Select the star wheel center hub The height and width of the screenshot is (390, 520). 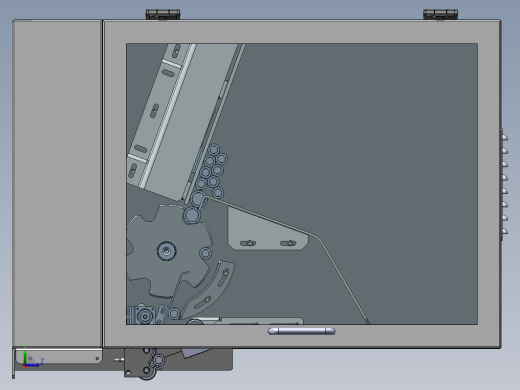pos(166,251)
